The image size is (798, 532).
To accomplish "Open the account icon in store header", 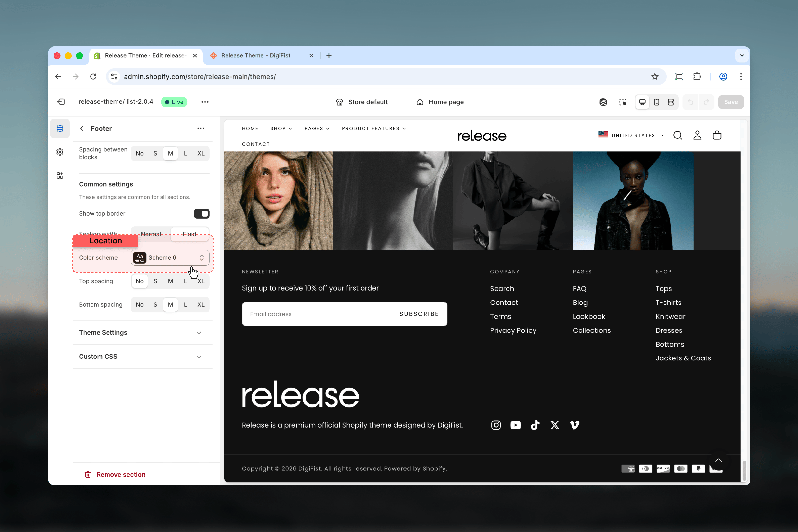I will 697,135.
